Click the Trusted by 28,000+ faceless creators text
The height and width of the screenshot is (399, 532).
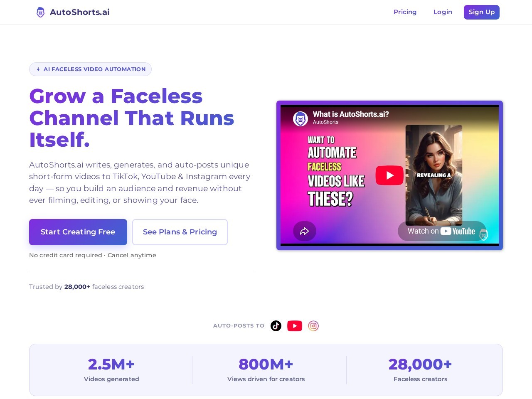[86, 287]
